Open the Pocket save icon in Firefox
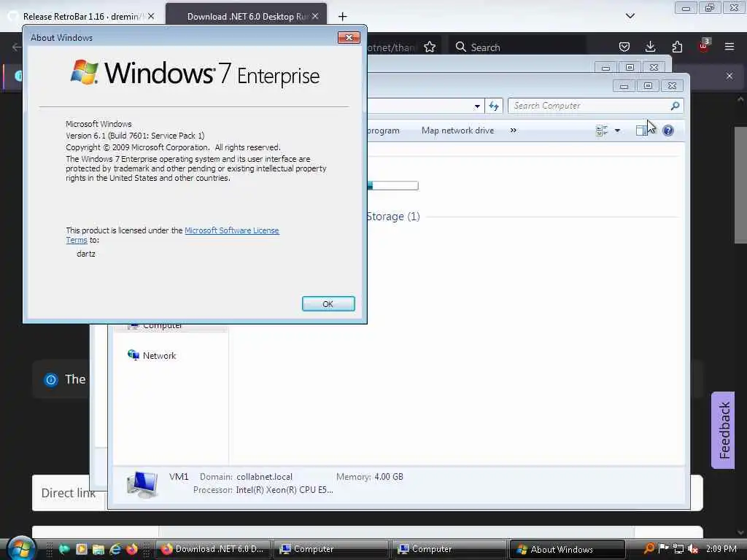 click(624, 47)
